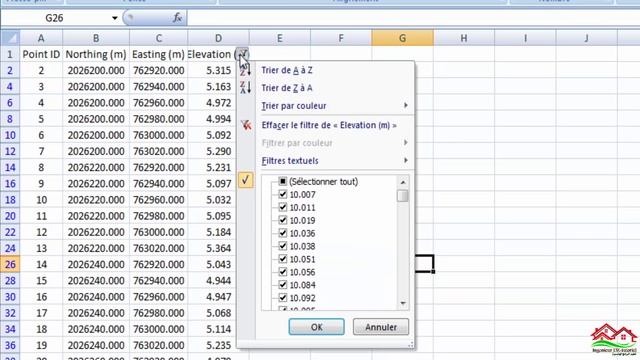Toggle the Sélectionner tout checkbox
Image resolution: width=640 pixels, height=360 pixels.
point(282,181)
